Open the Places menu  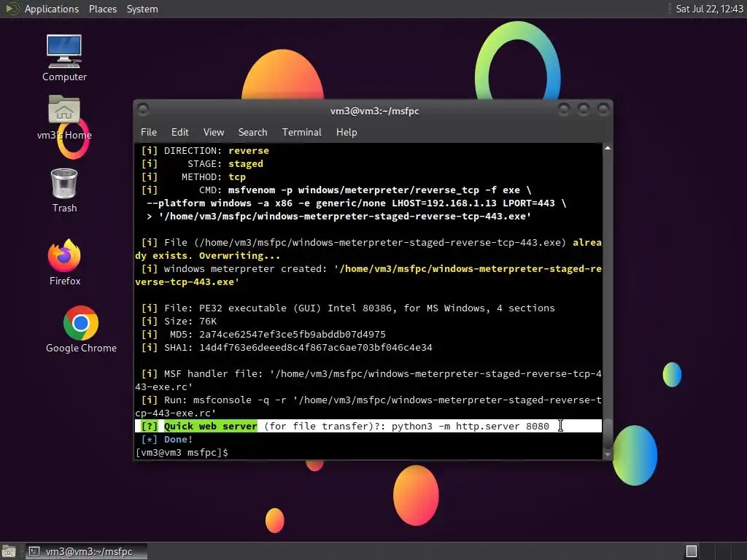pyautogui.click(x=103, y=9)
